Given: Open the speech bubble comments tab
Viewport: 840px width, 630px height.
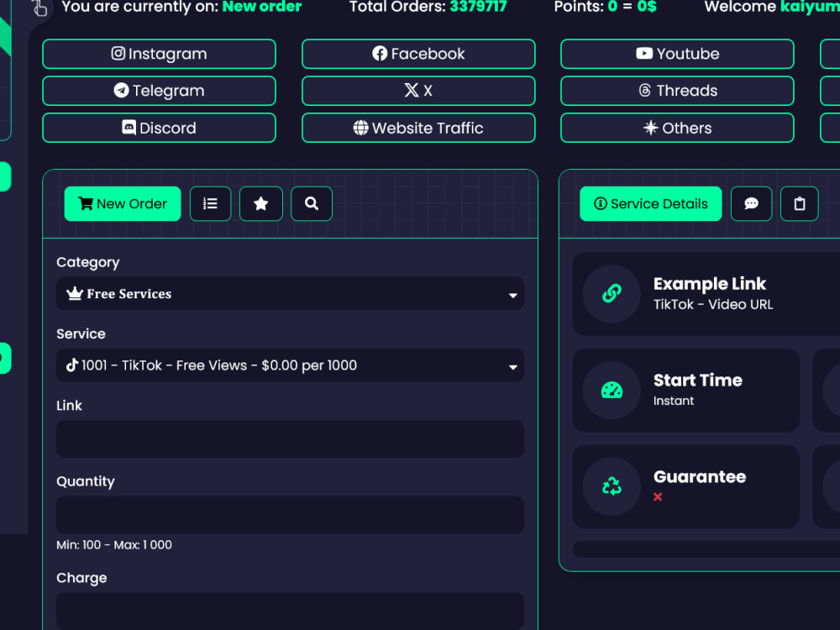Looking at the screenshot, I should [751, 203].
